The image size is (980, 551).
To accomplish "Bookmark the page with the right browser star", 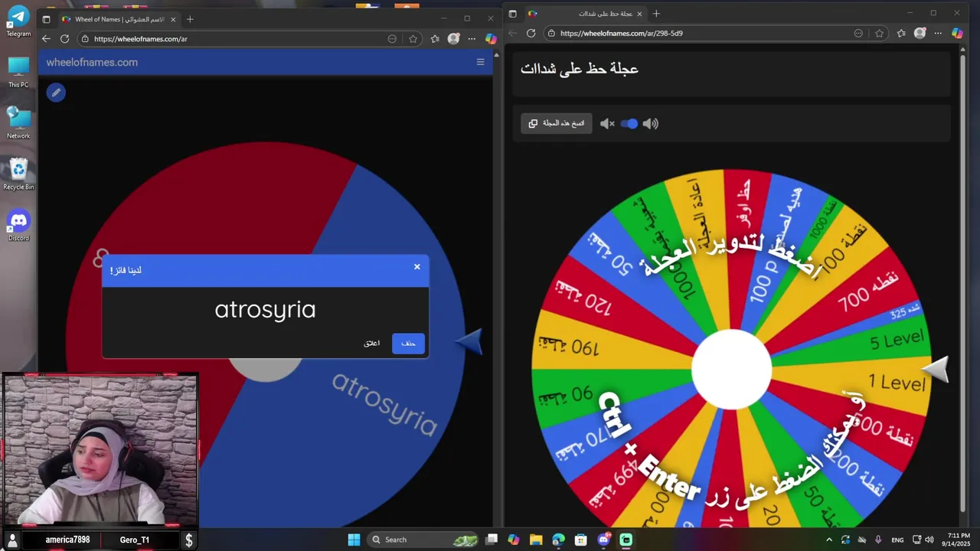I will pos(879,34).
